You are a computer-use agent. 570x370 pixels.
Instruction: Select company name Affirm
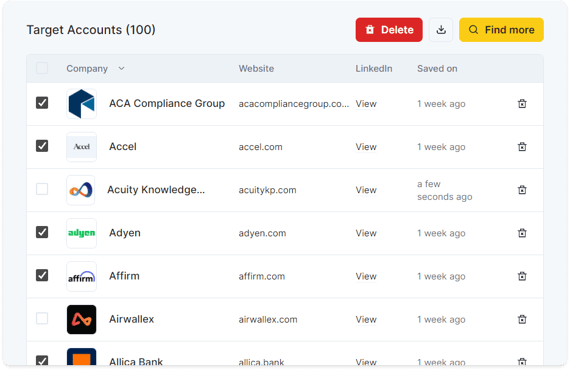click(124, 276)
